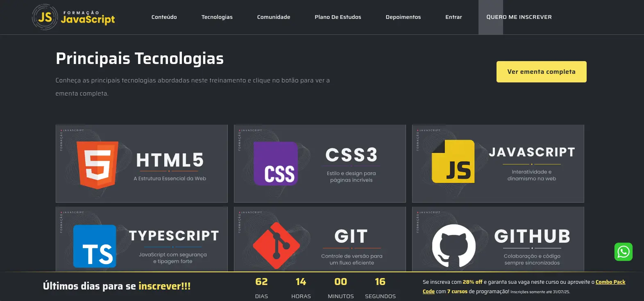Click the Ver ementa completa button
This screenshot has width=644, height=301.
[541, 72]
